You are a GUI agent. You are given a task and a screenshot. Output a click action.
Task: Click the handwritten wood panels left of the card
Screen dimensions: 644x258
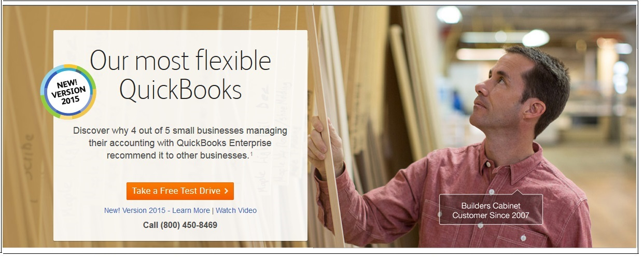tap(26, 155)
